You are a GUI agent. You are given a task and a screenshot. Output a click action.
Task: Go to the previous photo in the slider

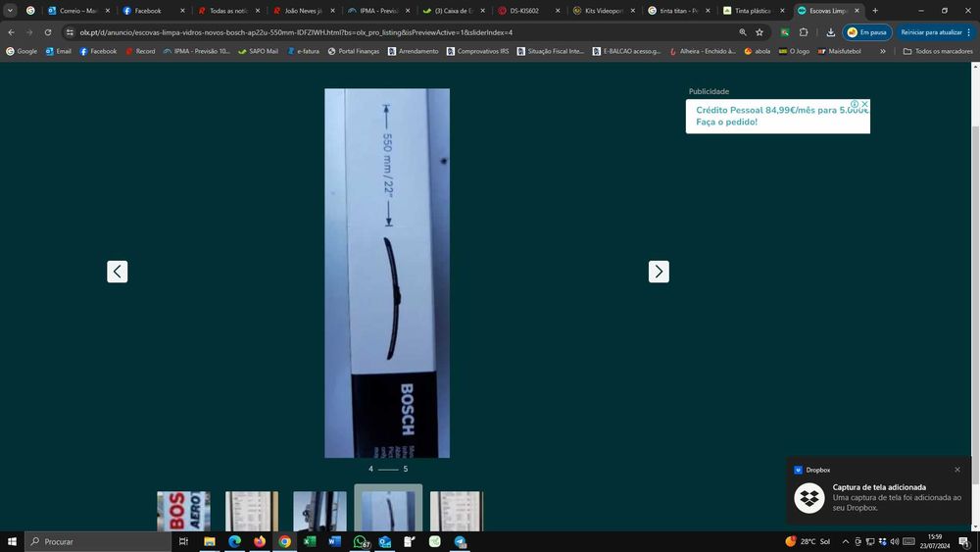coord(117,272)
